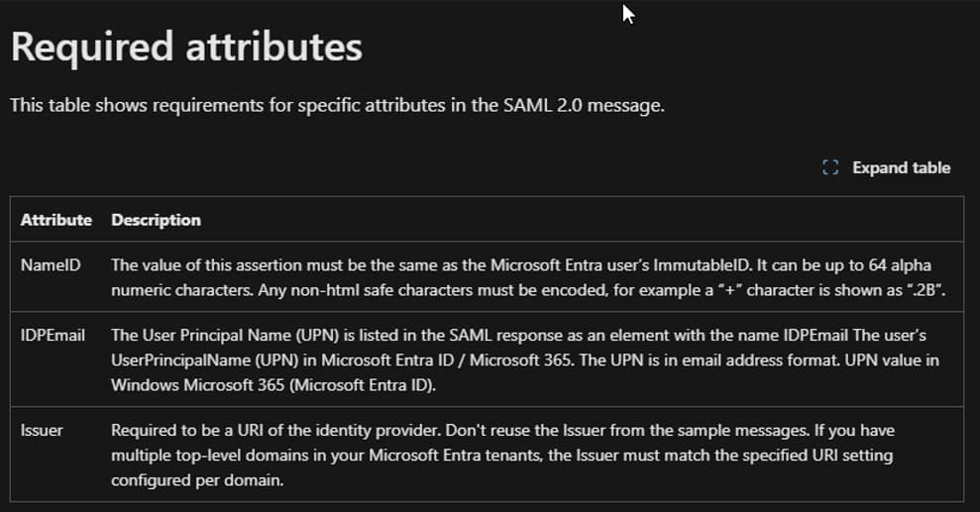
Task: Select the Description column header
Action: pyautogui.click(x=156, y=220)
